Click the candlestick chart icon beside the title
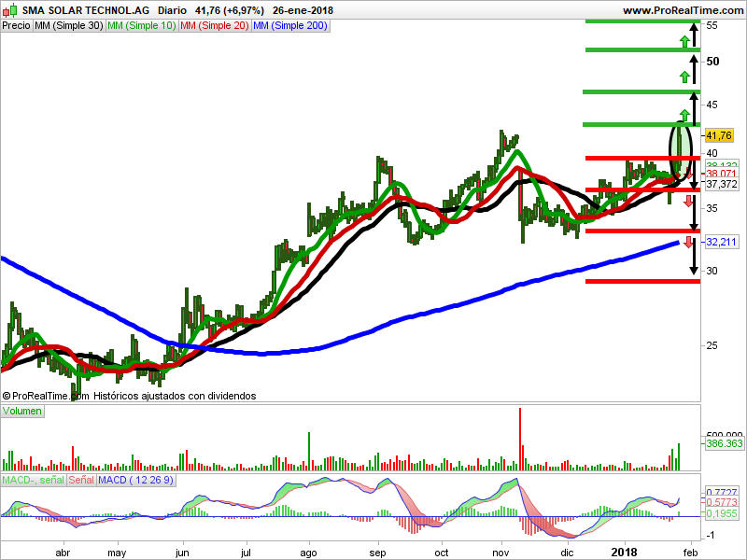This screenshot has height=560, width=747. [x=10, y=10]
